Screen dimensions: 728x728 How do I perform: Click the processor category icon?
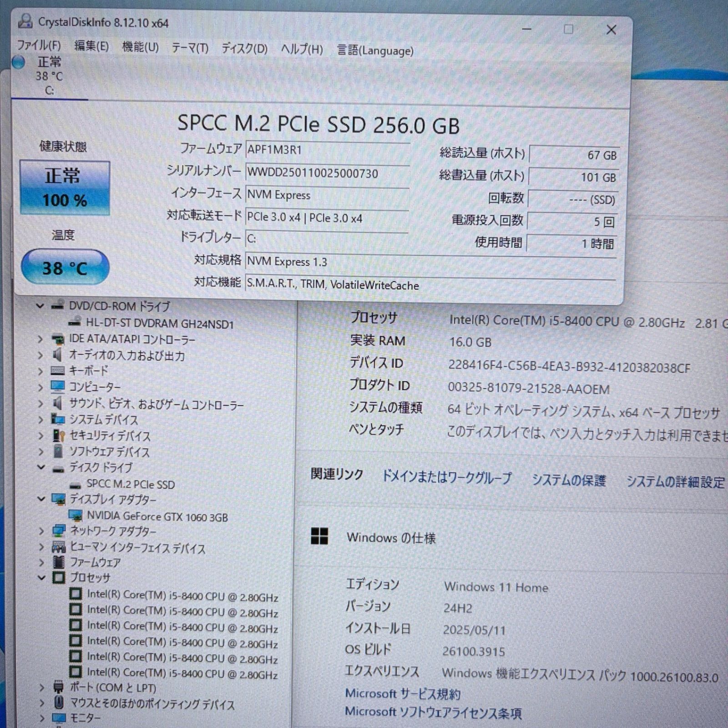coord(59,578)
